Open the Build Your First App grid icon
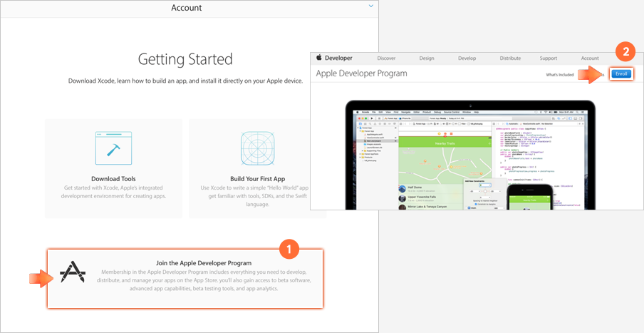The height and width of the screenshot is (333, 644). 257,148
